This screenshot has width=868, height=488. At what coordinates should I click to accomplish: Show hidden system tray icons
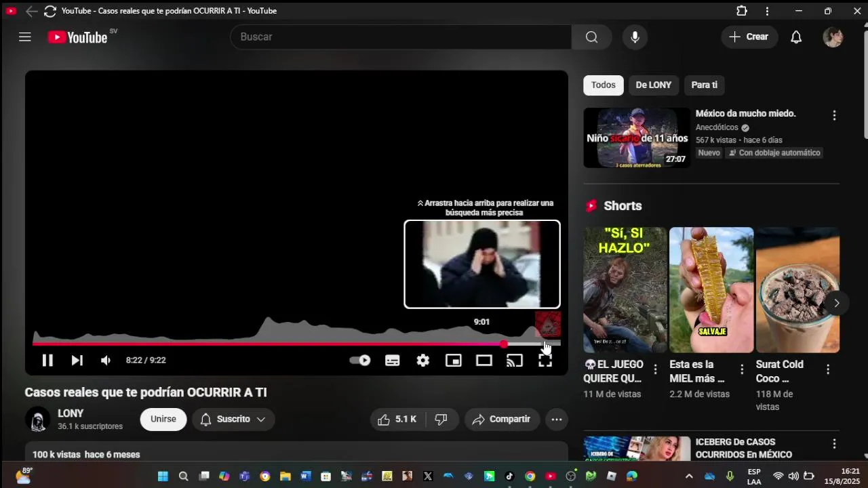tap(689, 476)
